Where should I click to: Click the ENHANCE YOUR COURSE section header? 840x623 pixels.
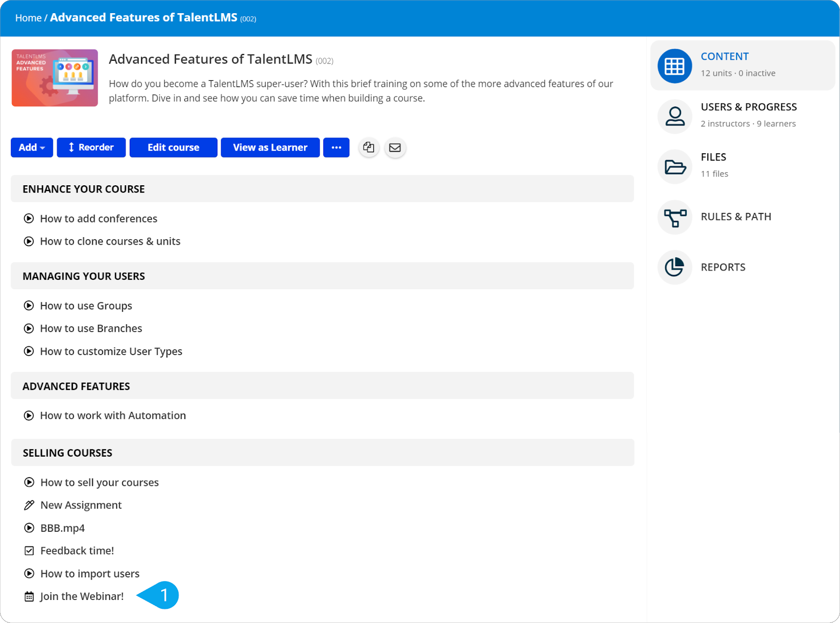[x=322, y=189]
